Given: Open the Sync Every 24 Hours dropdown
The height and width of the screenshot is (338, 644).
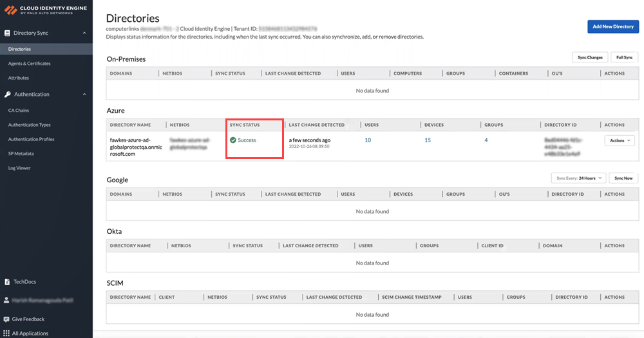Looking at the screenshot, I should point(578,178).
